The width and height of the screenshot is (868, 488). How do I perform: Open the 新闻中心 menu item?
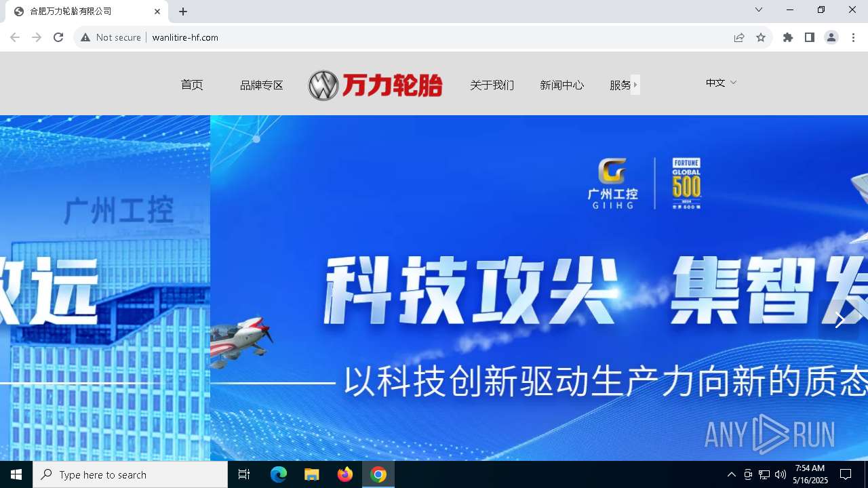[x=562, y=85]
